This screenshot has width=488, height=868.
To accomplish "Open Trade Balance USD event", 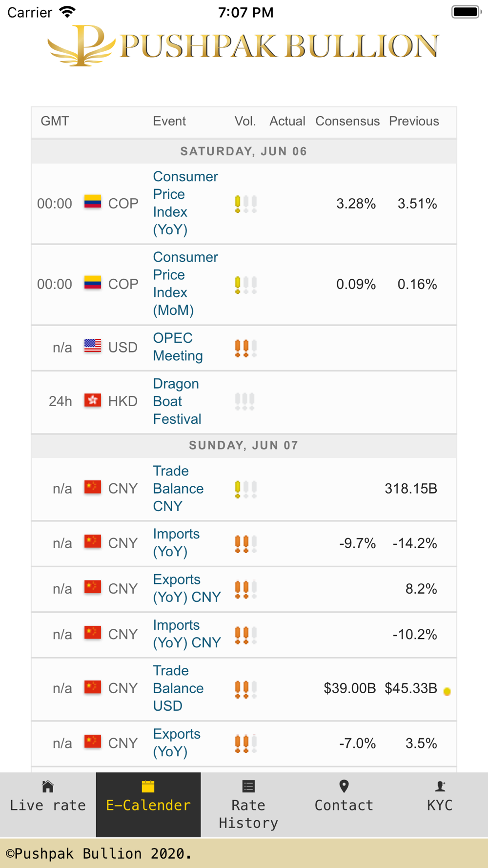I will pos(178,688).
